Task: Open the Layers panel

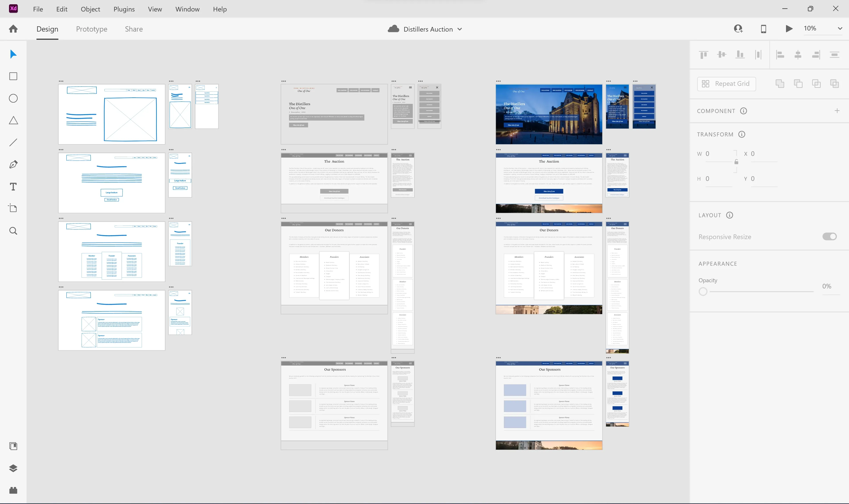Action: coord(13,468)
